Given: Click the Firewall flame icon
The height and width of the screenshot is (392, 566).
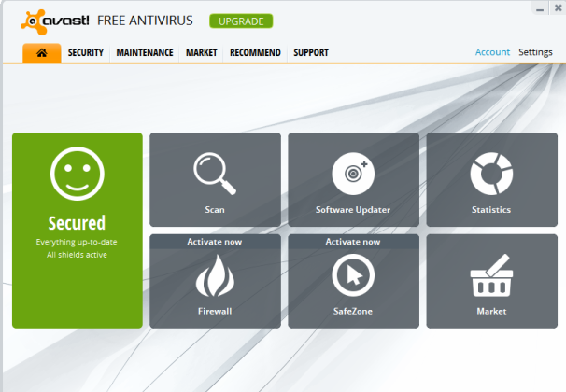Looking at the screenshot, I should tap(215, 275).
